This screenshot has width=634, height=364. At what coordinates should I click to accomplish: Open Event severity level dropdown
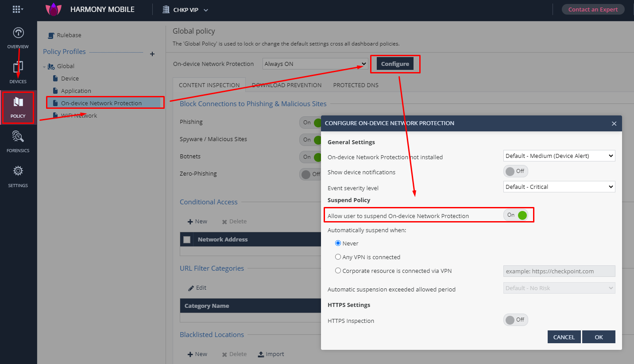coord(559,187)
